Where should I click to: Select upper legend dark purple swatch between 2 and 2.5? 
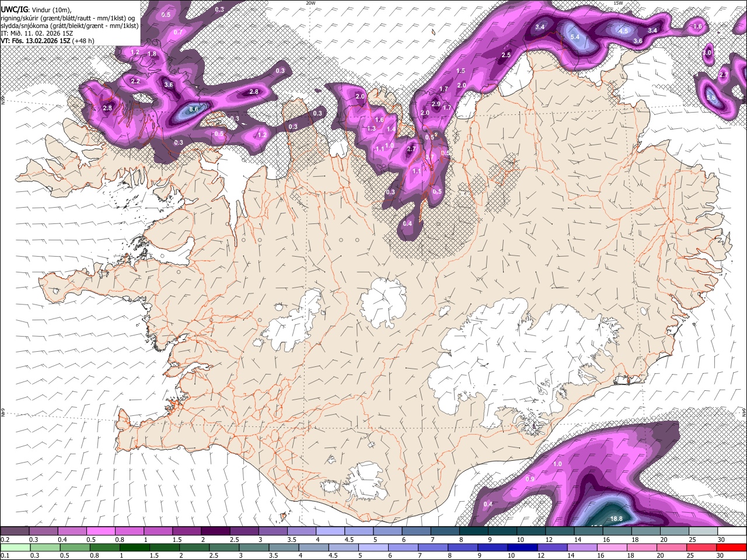tap(215, 531)
